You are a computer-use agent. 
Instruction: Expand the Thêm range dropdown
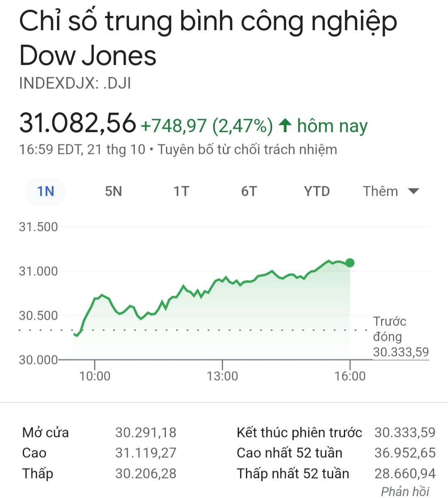point(391,192)
